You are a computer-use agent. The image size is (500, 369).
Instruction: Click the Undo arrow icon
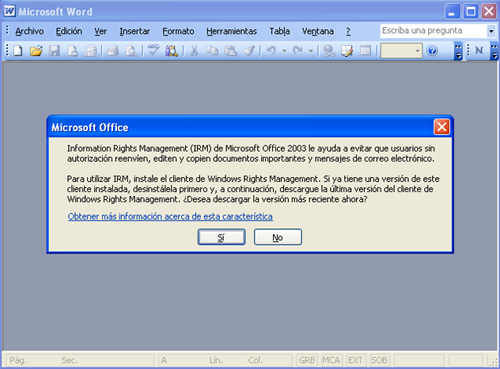(x=272, y=51)
